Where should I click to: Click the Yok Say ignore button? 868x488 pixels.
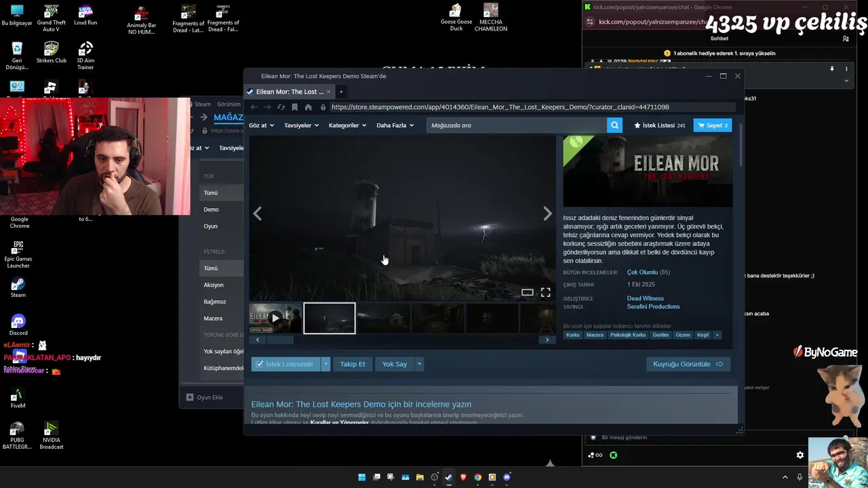[395, 364]
